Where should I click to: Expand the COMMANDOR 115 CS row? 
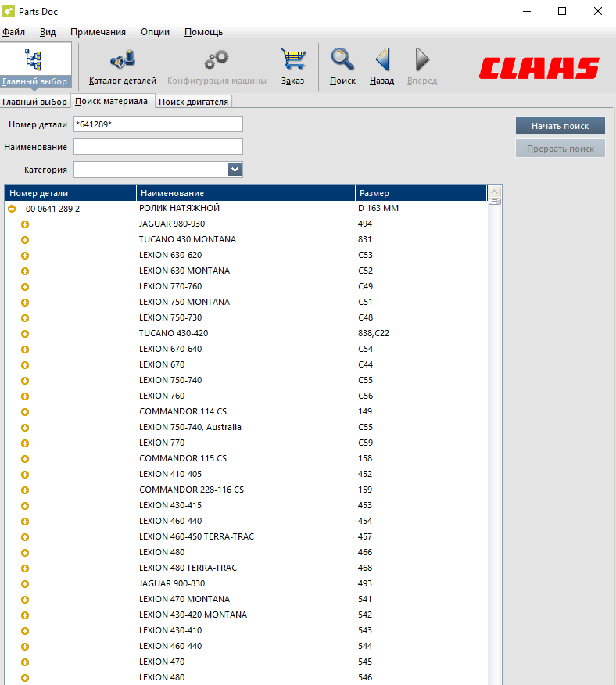[25, 459]
